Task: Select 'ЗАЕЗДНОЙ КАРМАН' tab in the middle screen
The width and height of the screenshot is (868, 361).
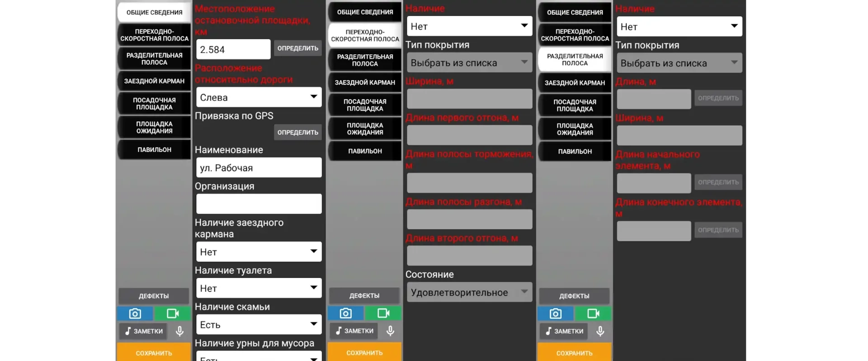Action: 365,82
